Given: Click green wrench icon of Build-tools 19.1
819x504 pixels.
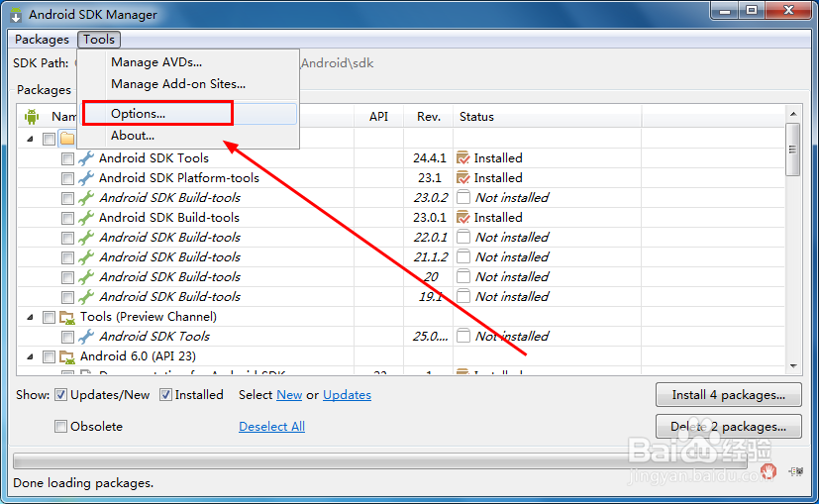Looking at the screenshot, I should [x=86, y=297].
